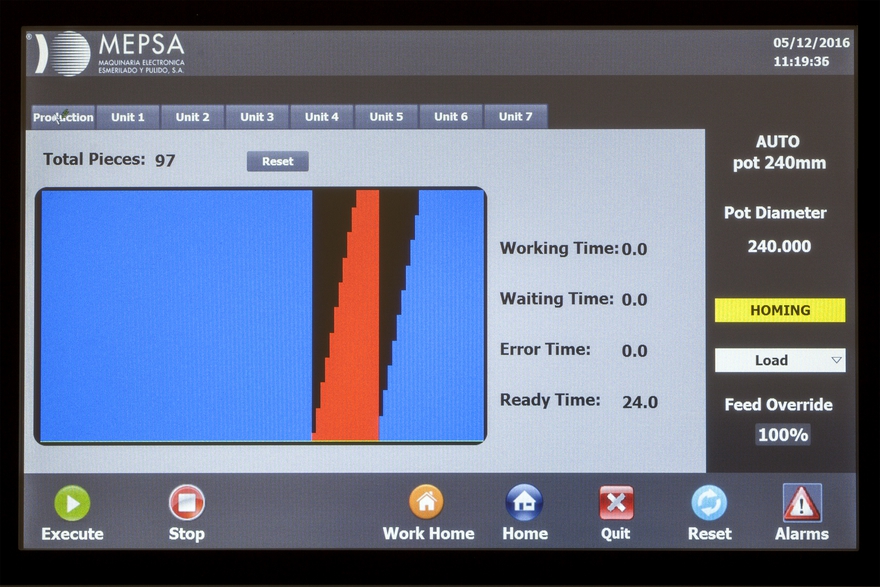Switch to the Unit 4 tab
Viewport: 880px width, 587px height.
[322, 117]
